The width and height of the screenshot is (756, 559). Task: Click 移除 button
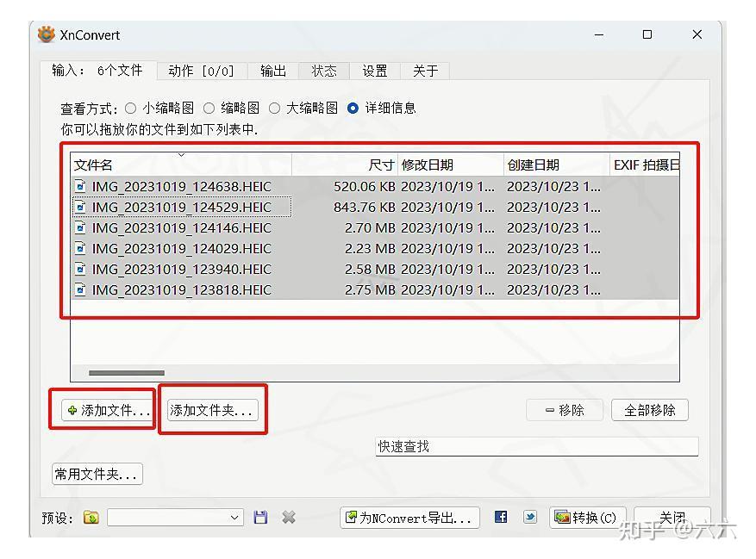[x=565, y=410]
